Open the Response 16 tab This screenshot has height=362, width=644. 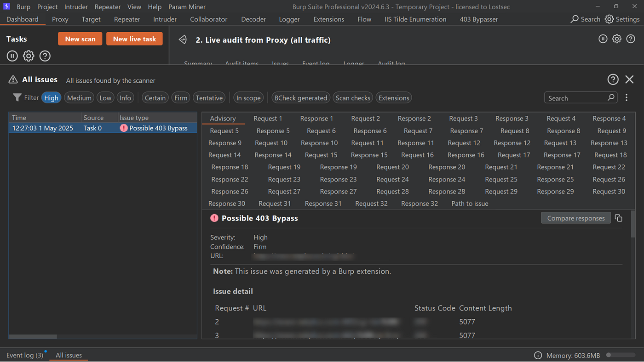click(466, 155)
